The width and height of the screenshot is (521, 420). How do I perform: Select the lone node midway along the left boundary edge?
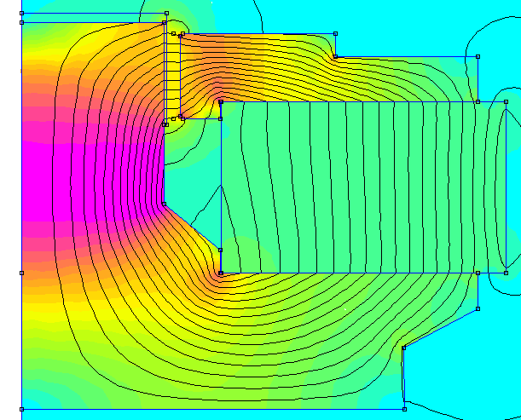click(22, 273)
